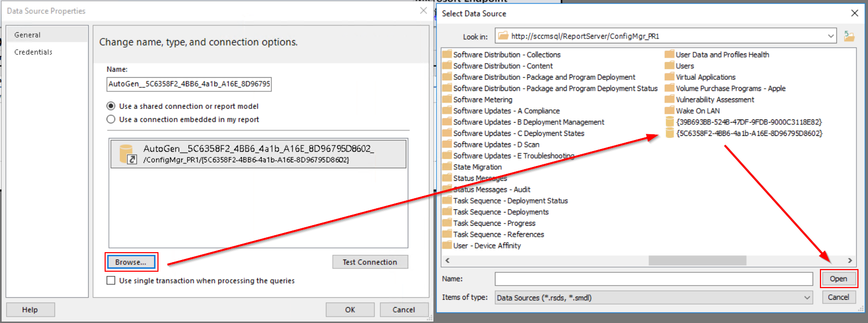The width and height of the screenshot is (868, 323).
Task: Click the Test Connection button
Action: tap(370, 262)
